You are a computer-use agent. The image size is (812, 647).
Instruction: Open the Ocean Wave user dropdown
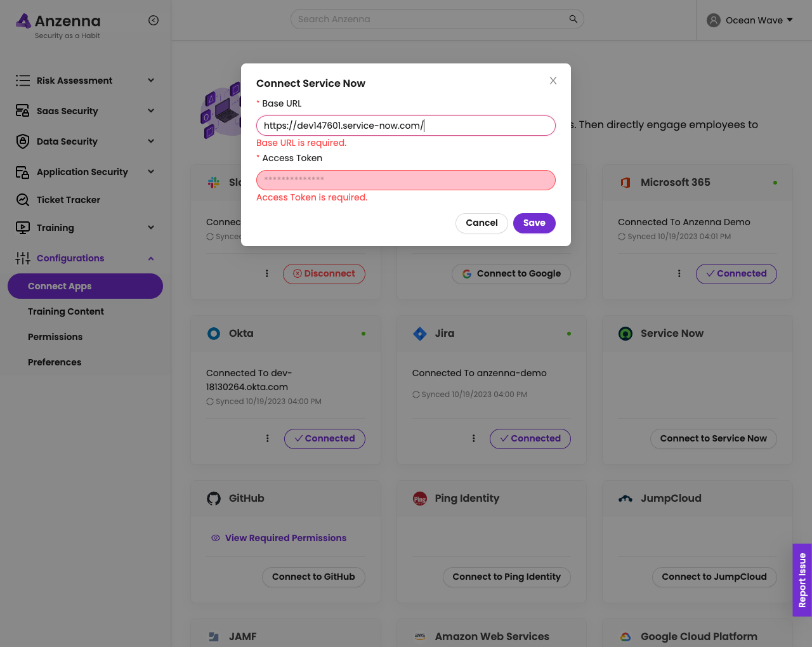(750, 20)
